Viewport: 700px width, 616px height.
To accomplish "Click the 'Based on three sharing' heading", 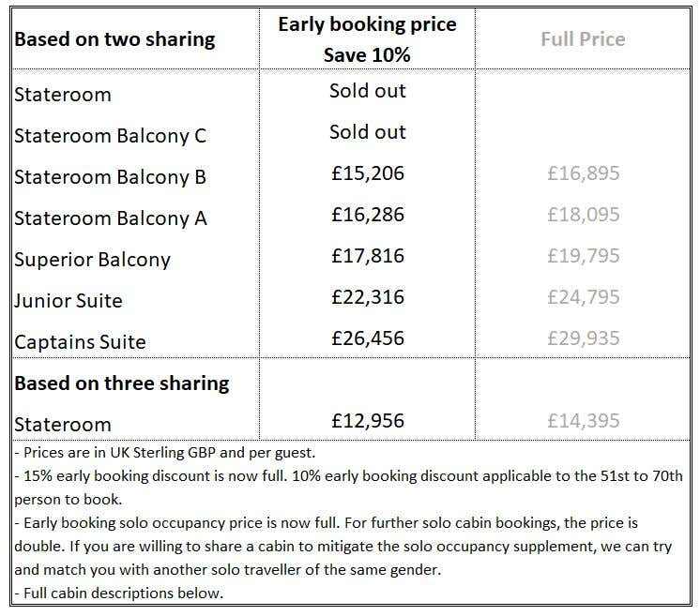I will [122, 383].
